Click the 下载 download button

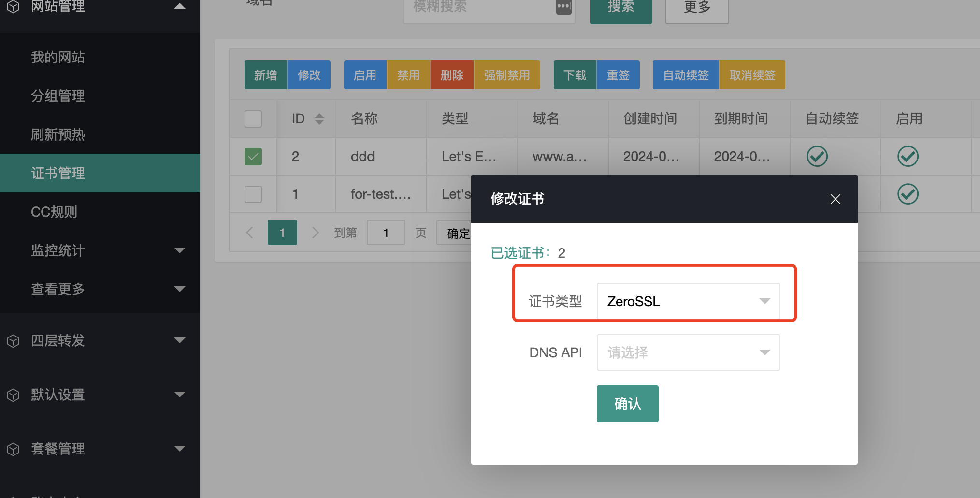click(575, 75)
